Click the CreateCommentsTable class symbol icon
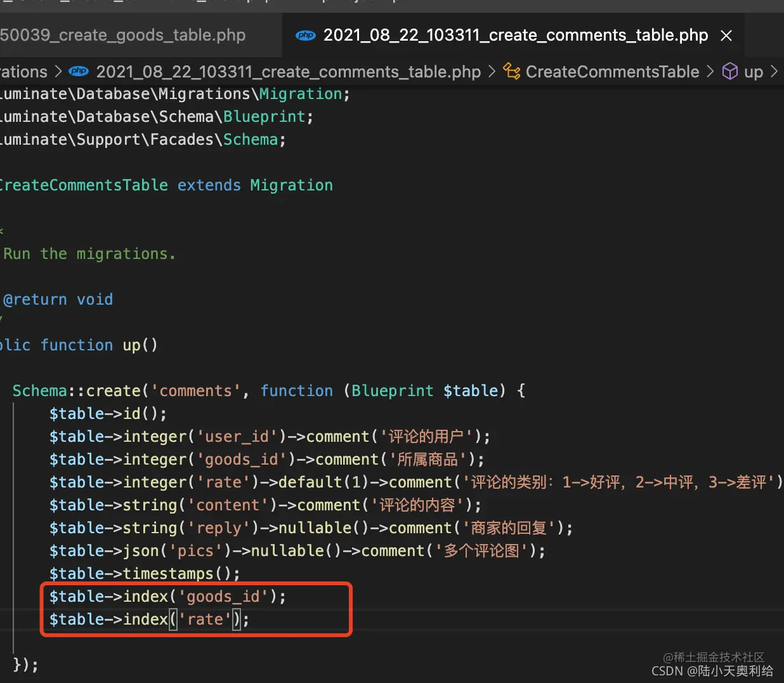The image size is (784, 683). [512, 71]
